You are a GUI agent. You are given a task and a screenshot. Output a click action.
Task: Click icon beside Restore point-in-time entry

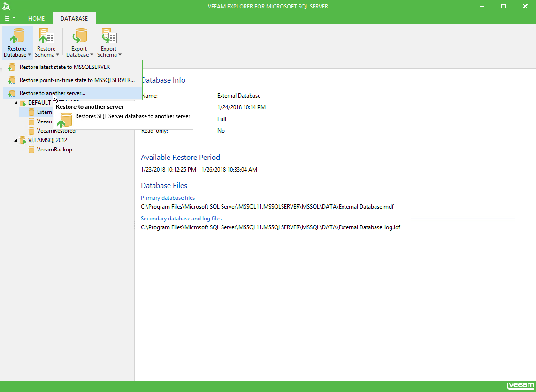pos(11,80)
